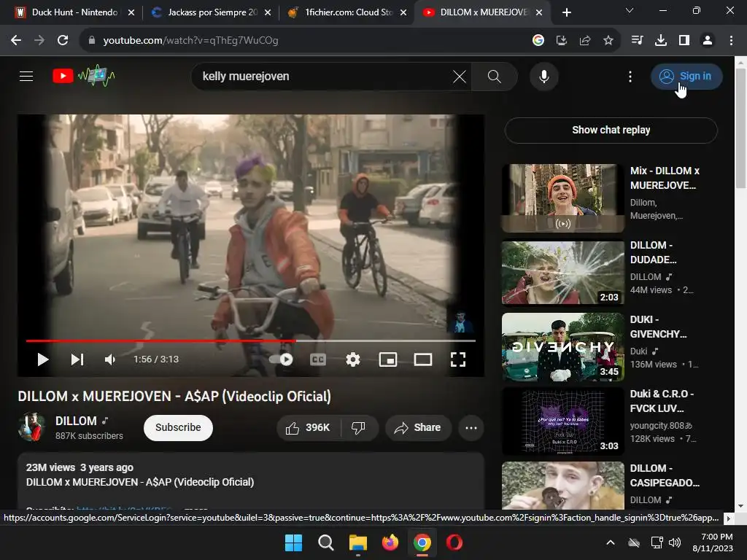Open the tab search chevron
This screenshot has height=560, width=747.
630,10
